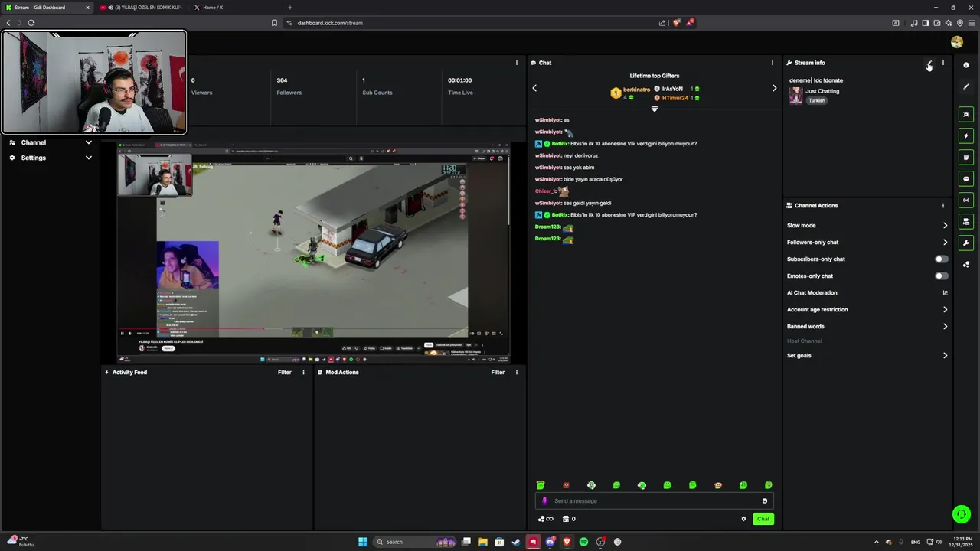Expand the Settings sidebar menu
The width and height of the screenshot is (980, 551).
coord(51,158)
